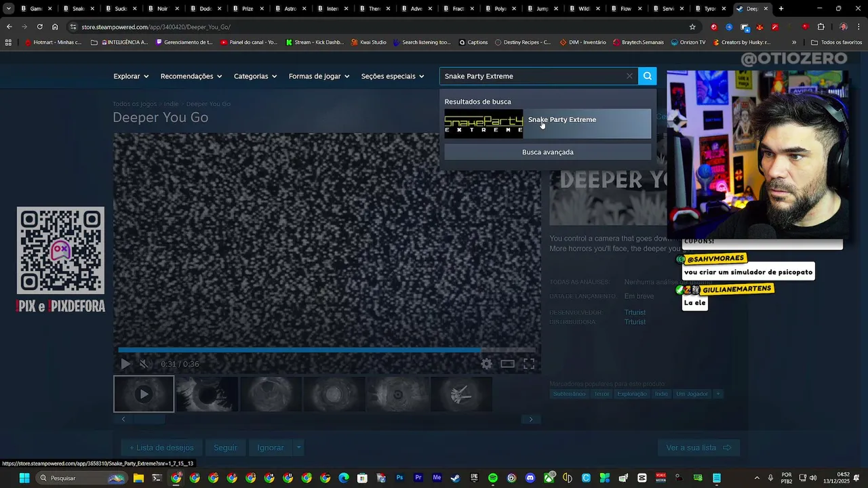The image size is (868, 488).
Task: Switch to the Prize tab
Action: tap(247, 9)
